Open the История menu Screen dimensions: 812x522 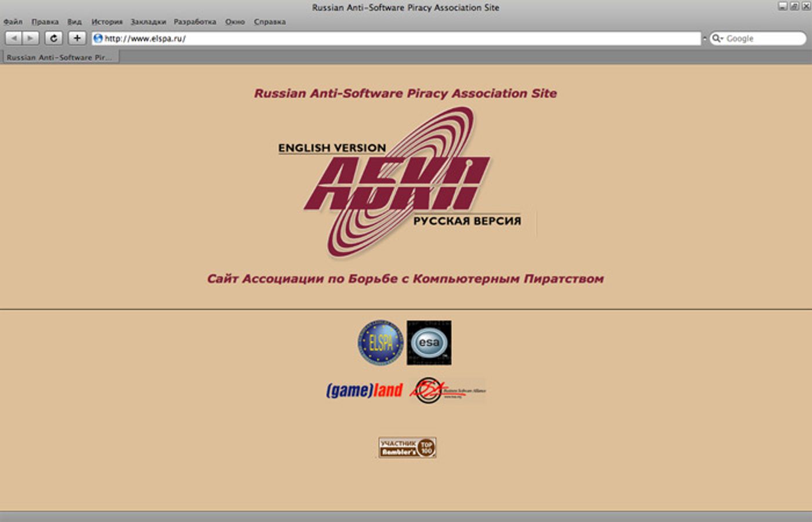[x=107, y=22]
